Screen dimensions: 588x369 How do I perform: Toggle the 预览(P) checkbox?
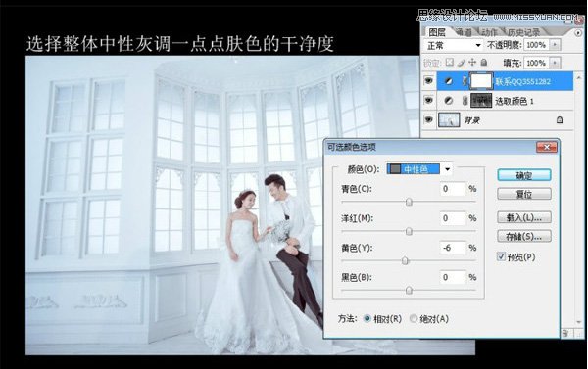click(x=501, y=256)
